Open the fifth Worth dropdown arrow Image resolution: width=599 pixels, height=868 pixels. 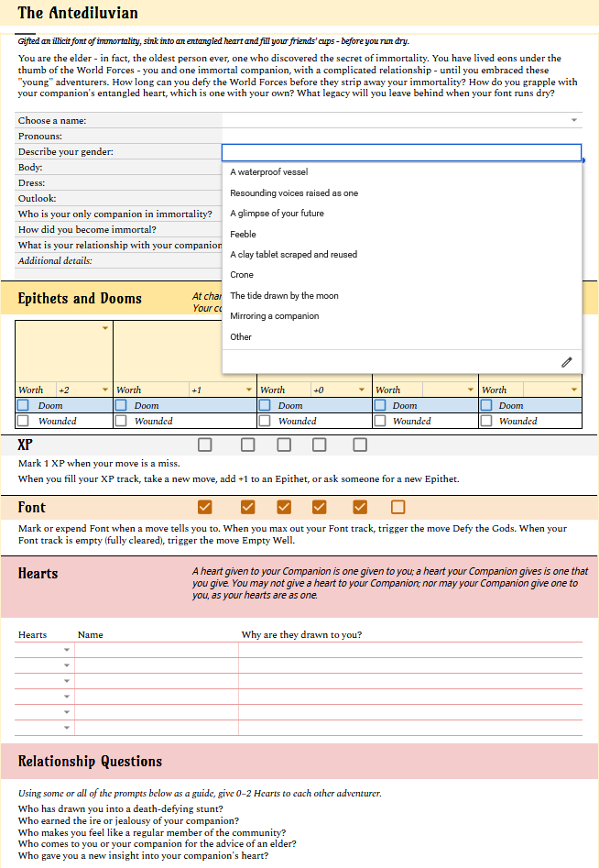click(574, 390)
